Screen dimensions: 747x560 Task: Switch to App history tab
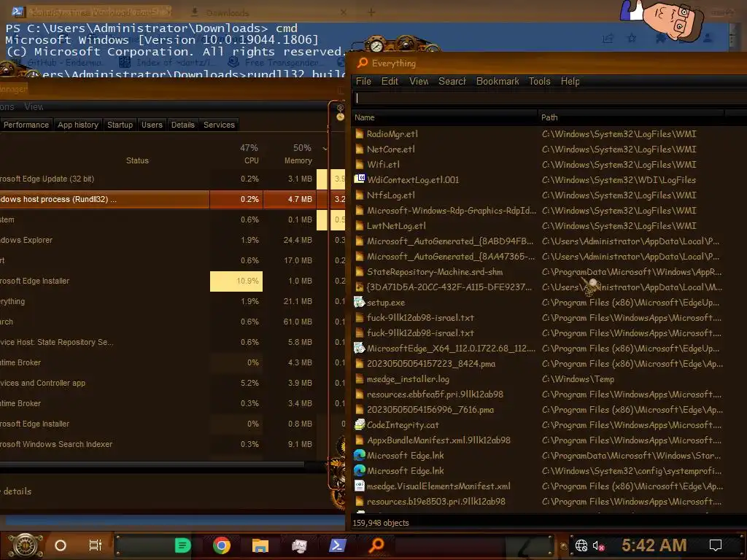(78, 125)
